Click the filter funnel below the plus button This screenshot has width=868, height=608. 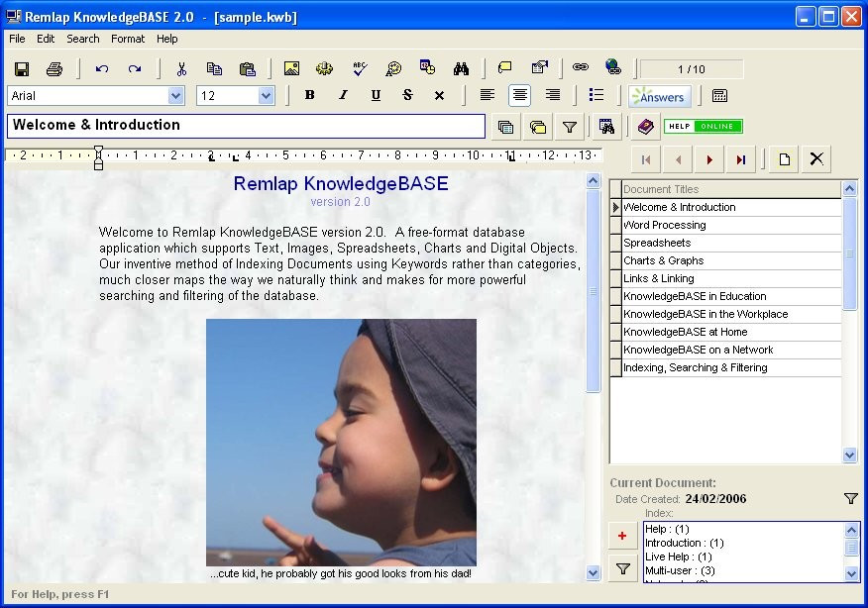[x=623, y=568]
